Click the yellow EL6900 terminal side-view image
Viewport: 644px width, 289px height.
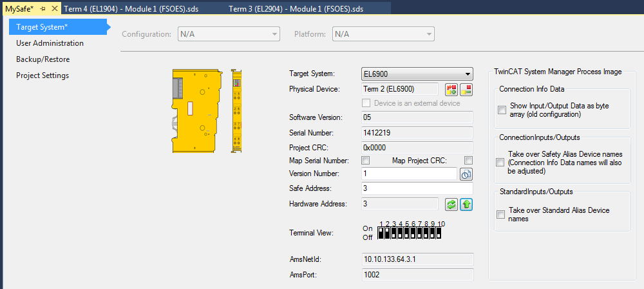coord(196,111)
